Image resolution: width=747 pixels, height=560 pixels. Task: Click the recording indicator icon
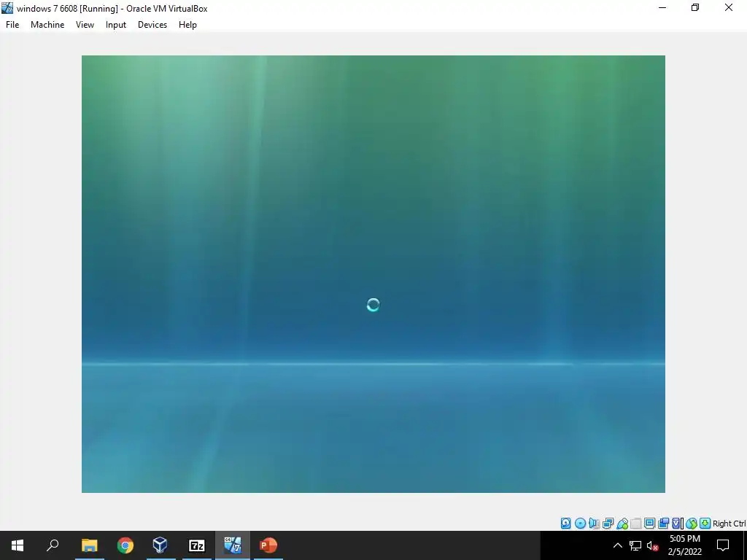click(663, 524)
